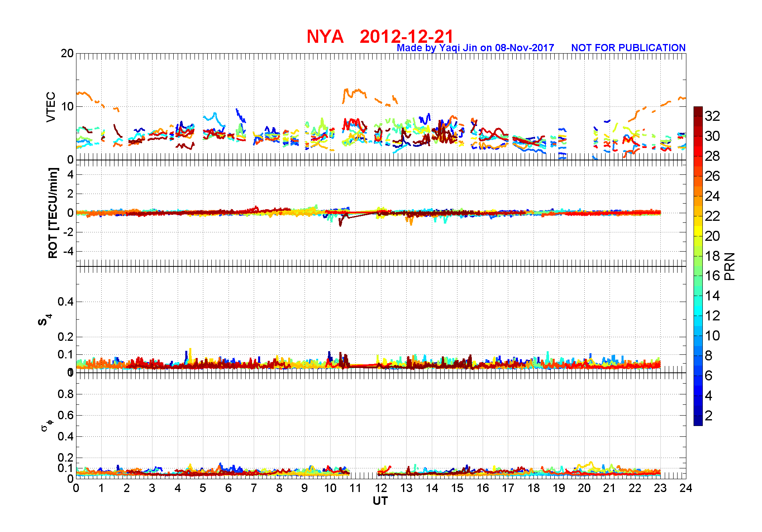The height and width of the screenshot is (532, 762).
Task: Click the dark red top of the PRN colorbar
Action: coord(698,112)
